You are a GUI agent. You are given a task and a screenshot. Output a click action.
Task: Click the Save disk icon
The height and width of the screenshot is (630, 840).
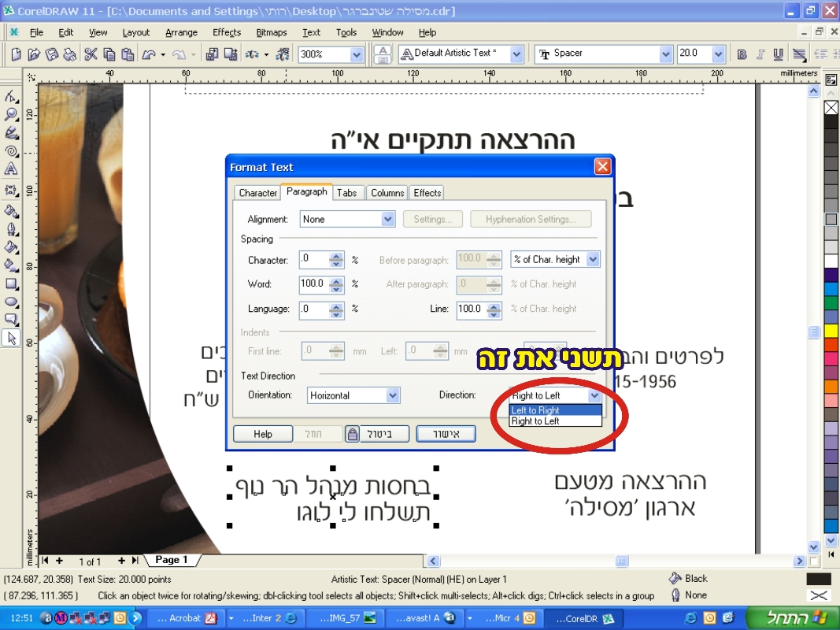coord(51,54)
